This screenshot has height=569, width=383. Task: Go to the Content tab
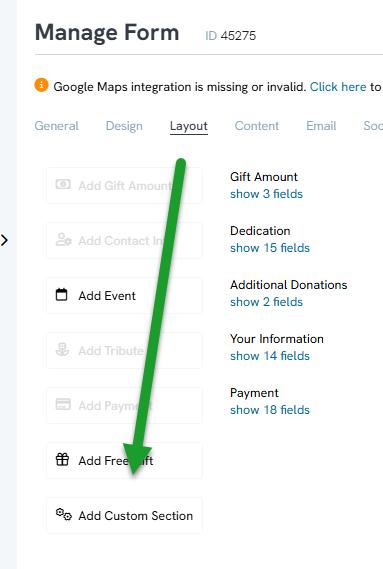coord(256,126)
